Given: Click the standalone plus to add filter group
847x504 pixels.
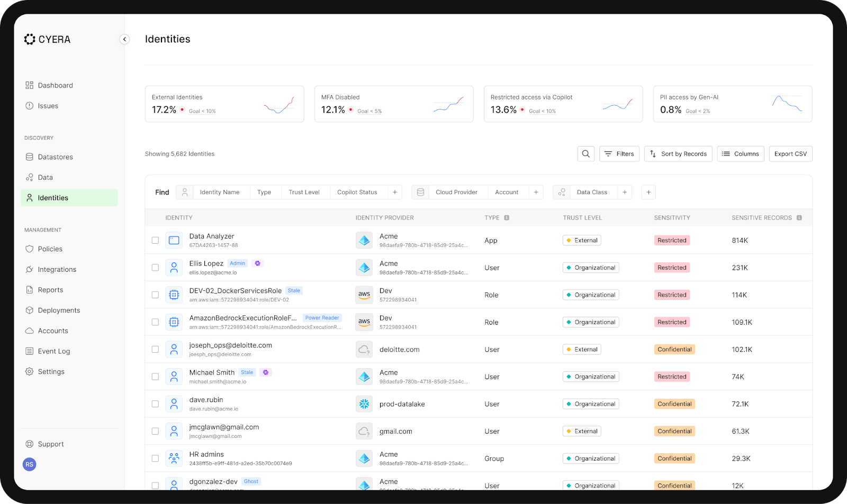Looking at the screenshot, I should point(648,192).
